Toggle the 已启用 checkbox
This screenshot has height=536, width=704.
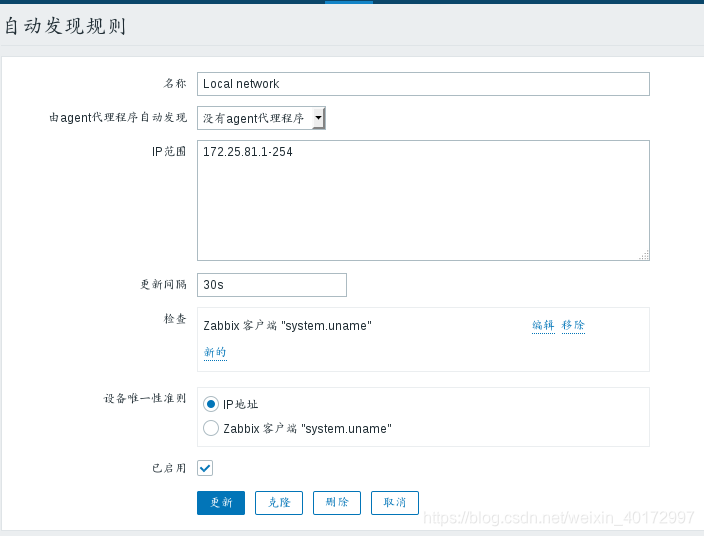click(x=205, y=468)
